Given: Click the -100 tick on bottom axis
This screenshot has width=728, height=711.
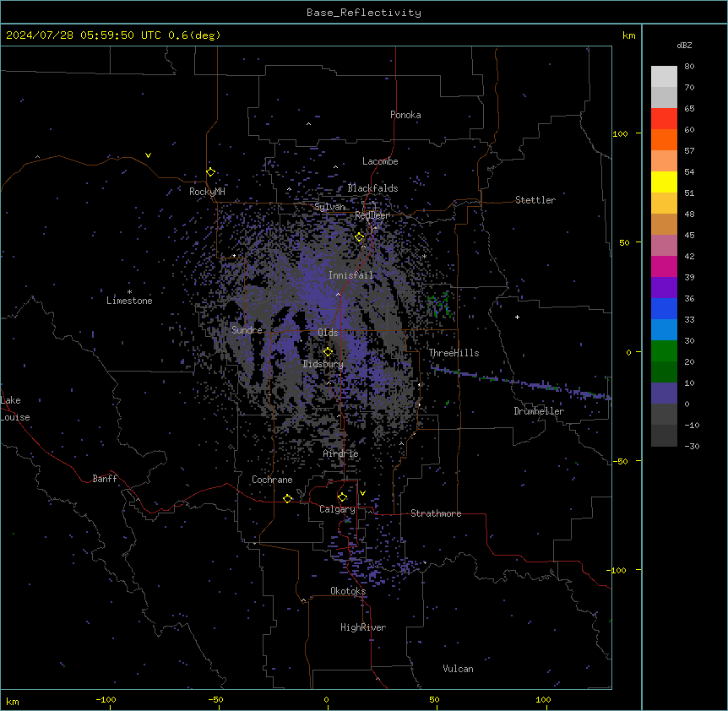Looking at the screenshot, I should tap(106, 699).
